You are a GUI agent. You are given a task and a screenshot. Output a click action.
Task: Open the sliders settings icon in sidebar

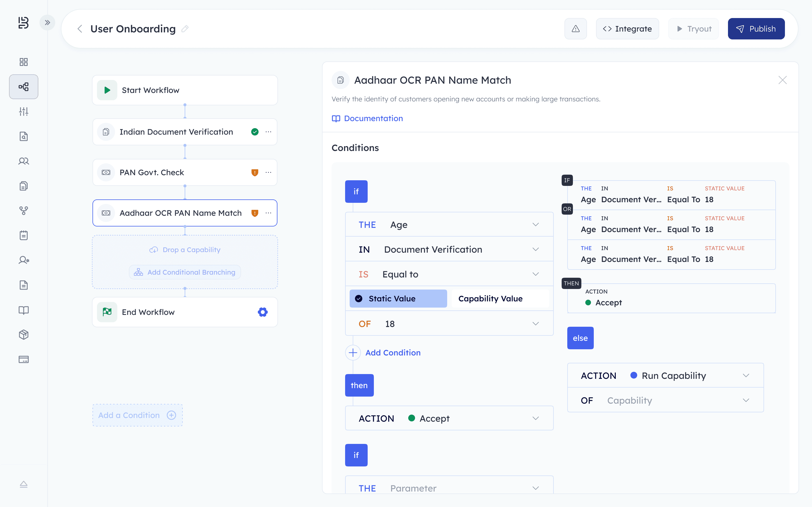pos(23,111)
